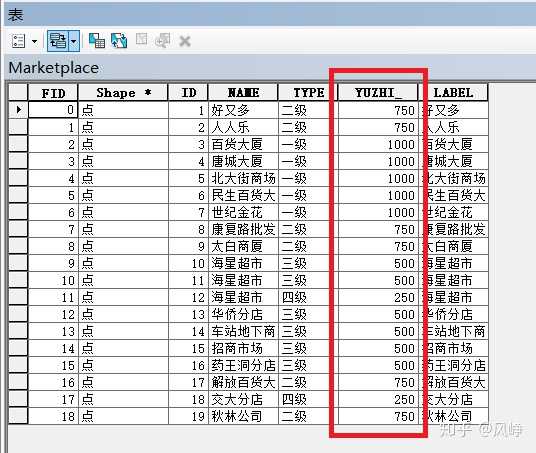Select the row selector for FID 9

[18, 263]
